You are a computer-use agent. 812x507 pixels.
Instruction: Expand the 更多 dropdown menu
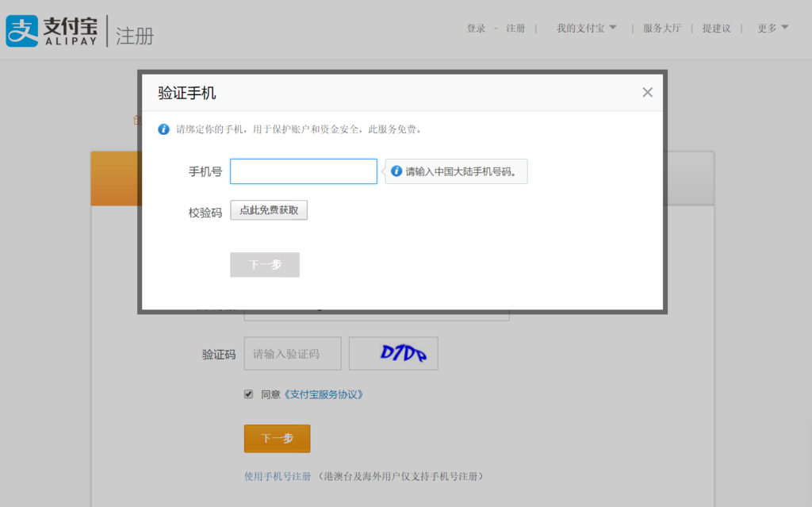pyautogui.click(x=772, y=29)
